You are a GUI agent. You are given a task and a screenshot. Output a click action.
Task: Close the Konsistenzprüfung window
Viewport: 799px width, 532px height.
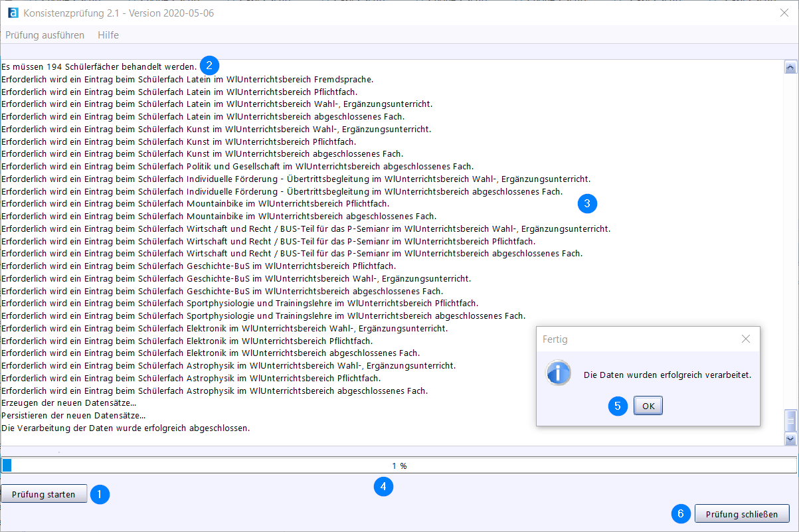(x=784, y=13)
